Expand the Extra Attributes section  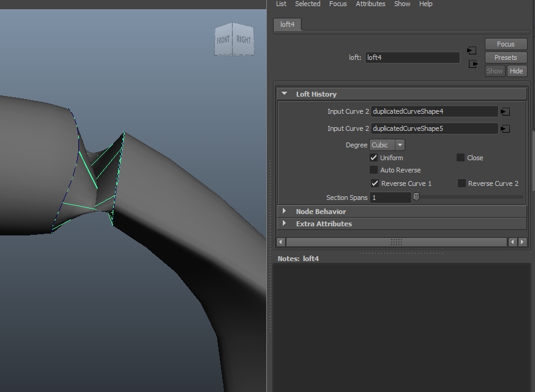[284, 224]
